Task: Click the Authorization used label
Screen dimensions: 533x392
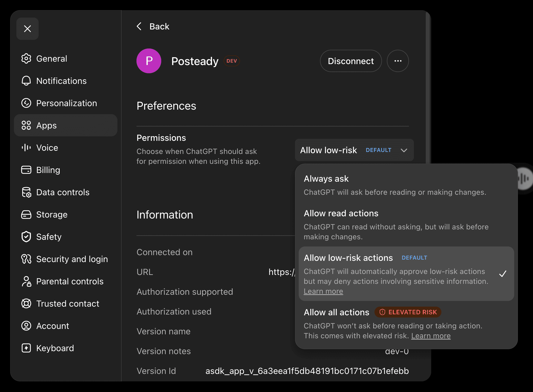Action: [x=174, y=312]
